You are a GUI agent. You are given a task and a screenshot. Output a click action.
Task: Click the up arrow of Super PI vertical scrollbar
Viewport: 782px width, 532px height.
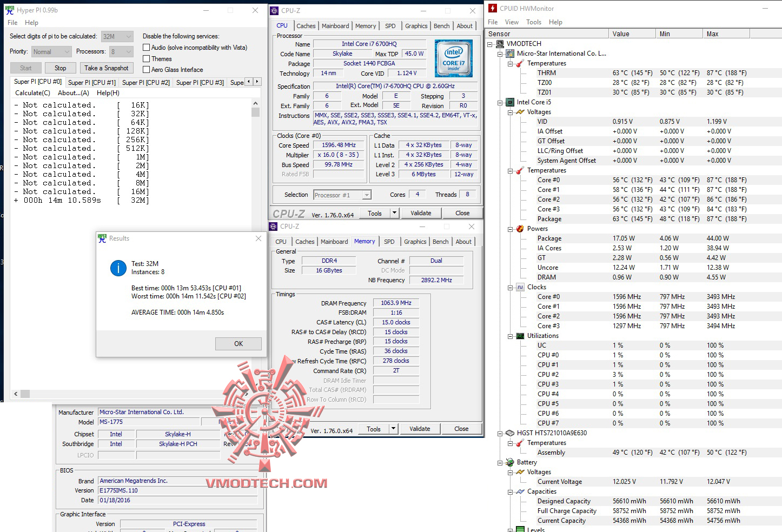click(x=255, y=103)
